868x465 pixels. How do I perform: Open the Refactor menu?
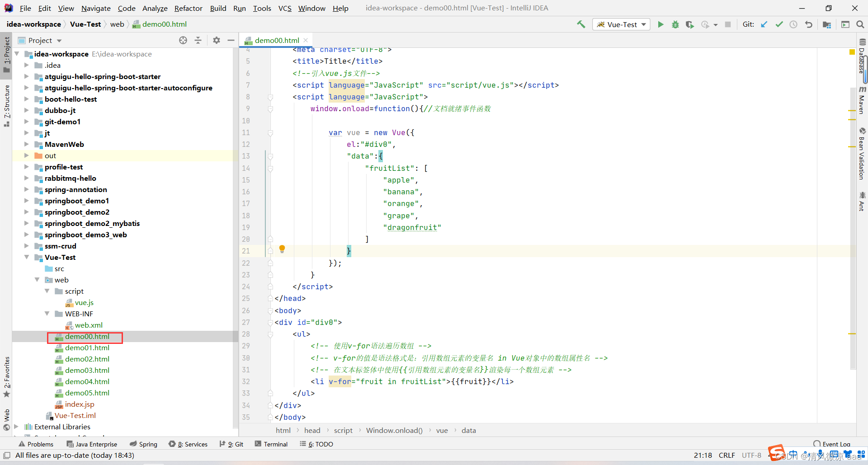189,8
